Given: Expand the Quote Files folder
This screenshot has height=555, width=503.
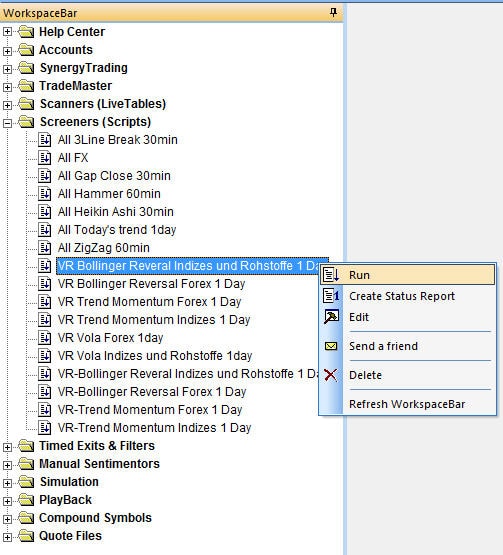Looking at the screenshot, I should pos(7,537).
